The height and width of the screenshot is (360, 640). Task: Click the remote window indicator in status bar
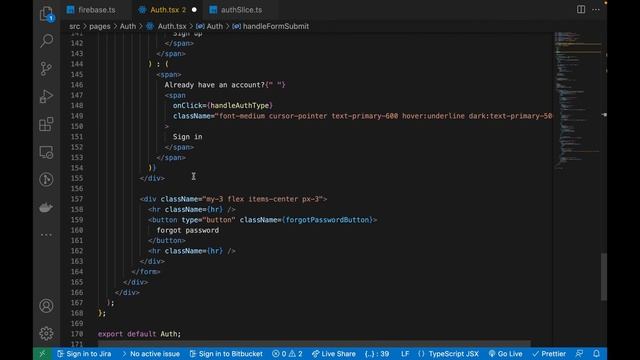[42, 354]
